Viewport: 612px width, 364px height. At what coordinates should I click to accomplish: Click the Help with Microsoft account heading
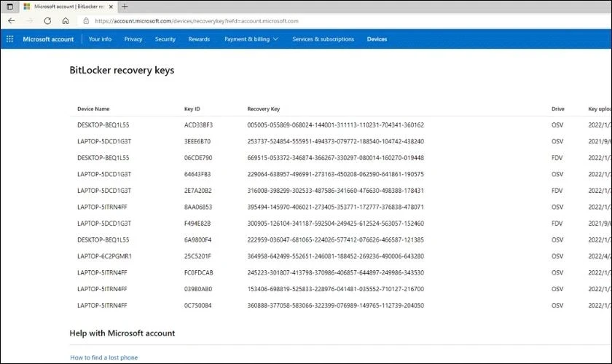[122, 333]
